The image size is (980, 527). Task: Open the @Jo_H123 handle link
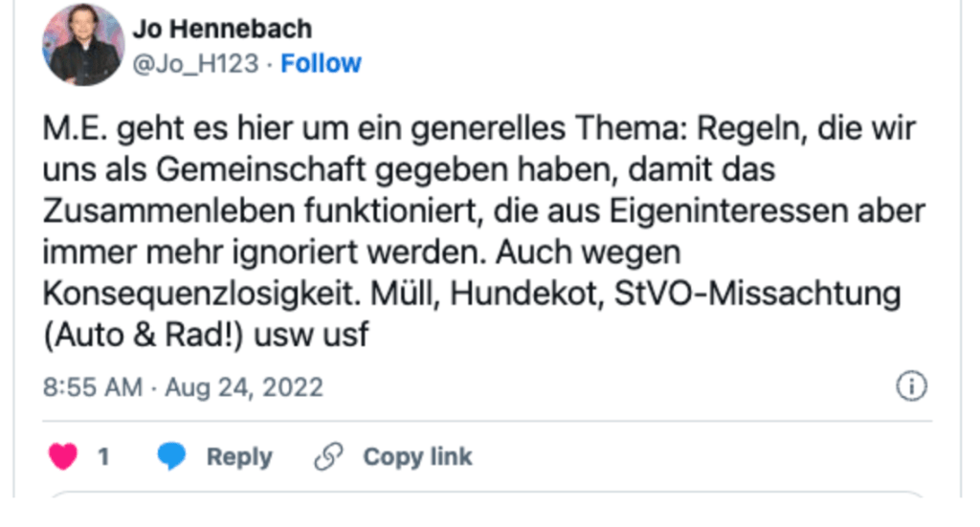tap(195, 64)
